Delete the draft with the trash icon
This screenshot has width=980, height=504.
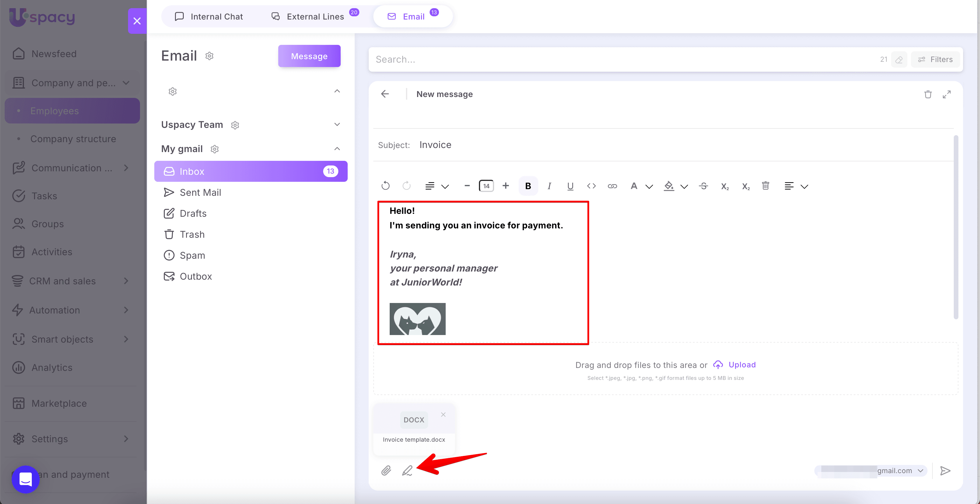click(928, 94)
